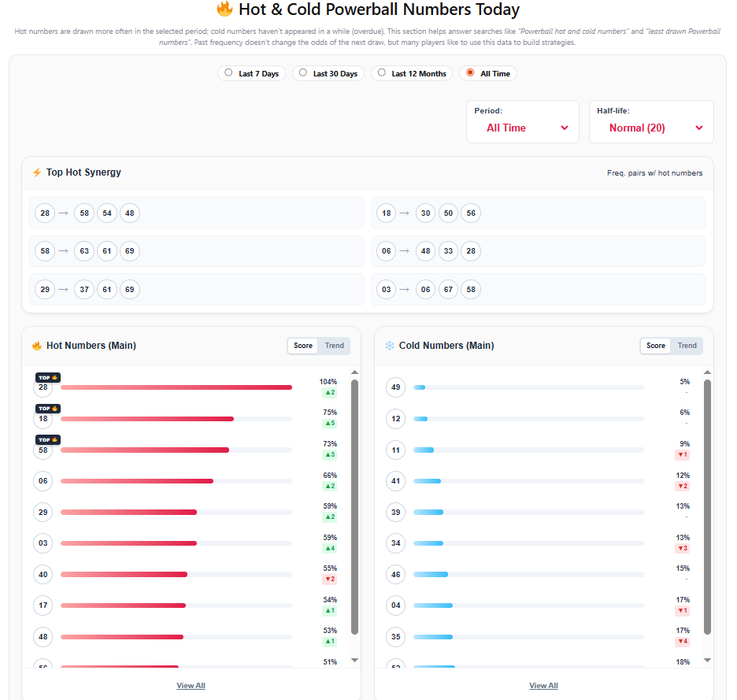Viewport: 737px width, 700px height.
Task: Click number ball 50 in synergy row
Action: coord(449,213)
